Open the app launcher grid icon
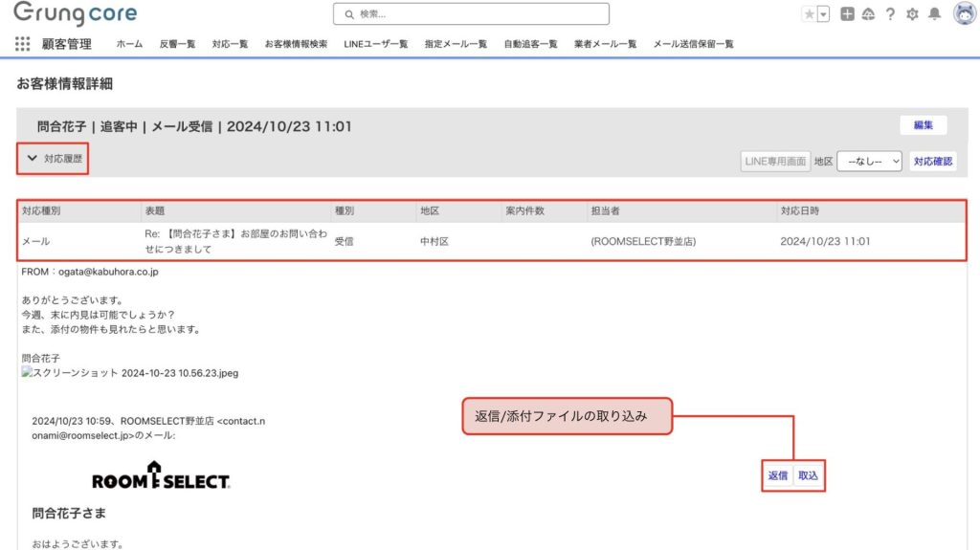Screen dimensions: 980x550 pyautogui.click(x=22, y=44)
